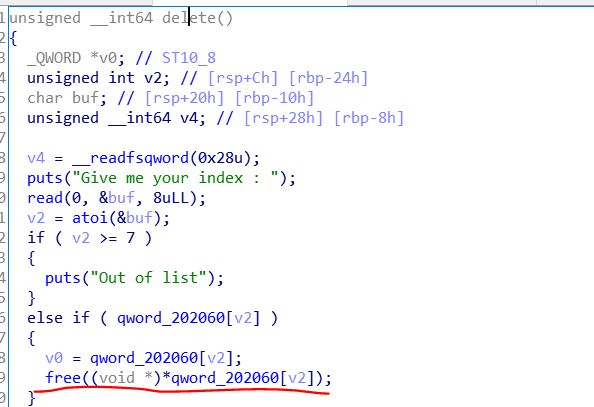Image resolution: width=594 pixels, height=407 pixels.
Task: Click the "[rsp+Ch]" stack offset comment
Action: click(x=243, y=78)
